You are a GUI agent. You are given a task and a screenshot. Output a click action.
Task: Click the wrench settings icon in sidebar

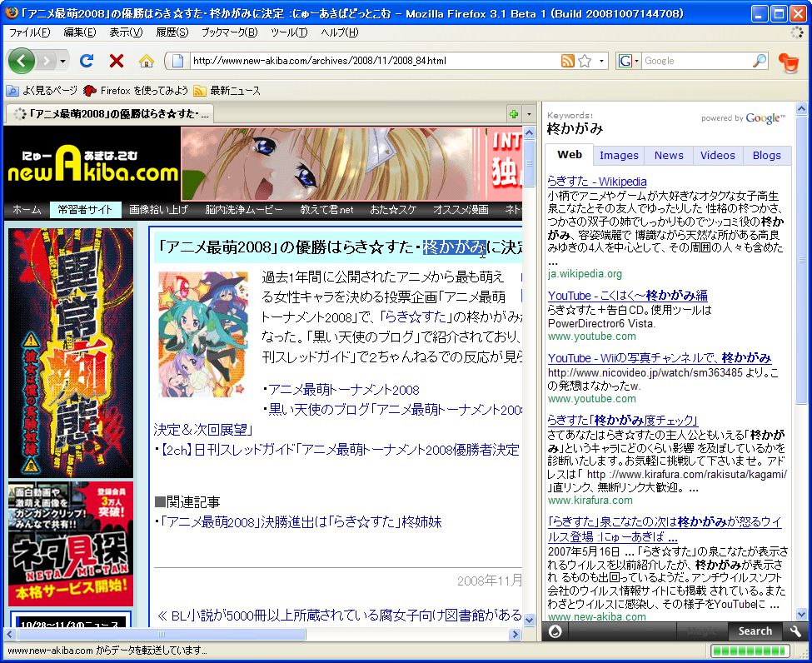coord(795,631)
